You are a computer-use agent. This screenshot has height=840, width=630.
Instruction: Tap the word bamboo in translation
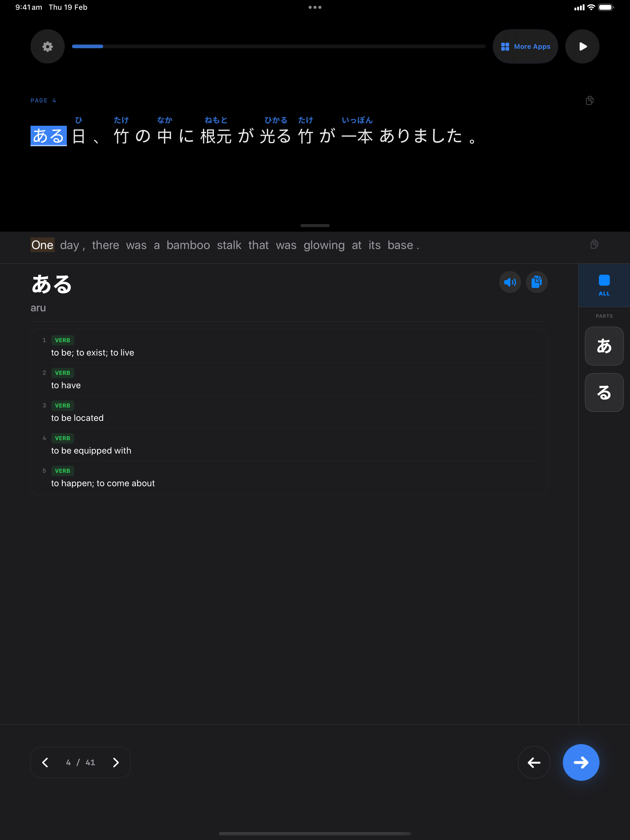pyautogui.click(x=188, y=245)
